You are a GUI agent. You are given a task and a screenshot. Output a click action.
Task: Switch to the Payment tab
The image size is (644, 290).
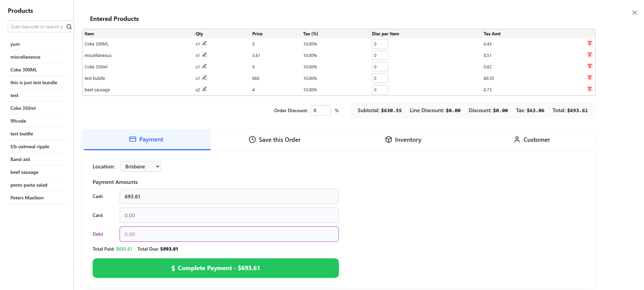(146, 139)
